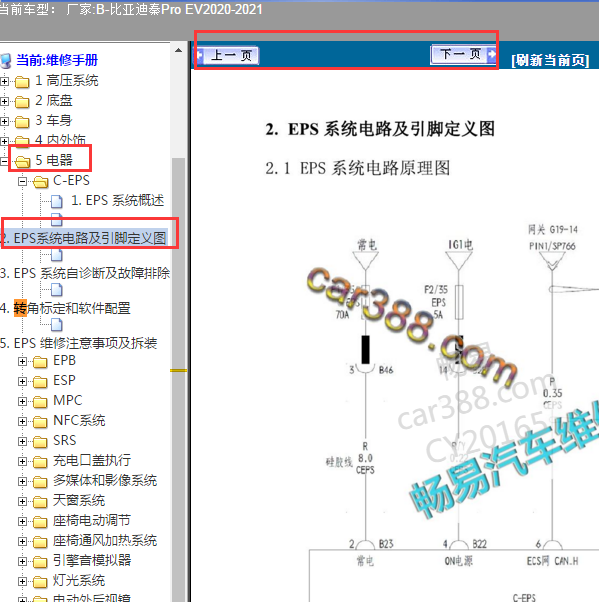The height and width of the screenshot is (602, 599).
Task: Click the page icon for 1. EPS 系统概述
Action: (x=57, y=201)
